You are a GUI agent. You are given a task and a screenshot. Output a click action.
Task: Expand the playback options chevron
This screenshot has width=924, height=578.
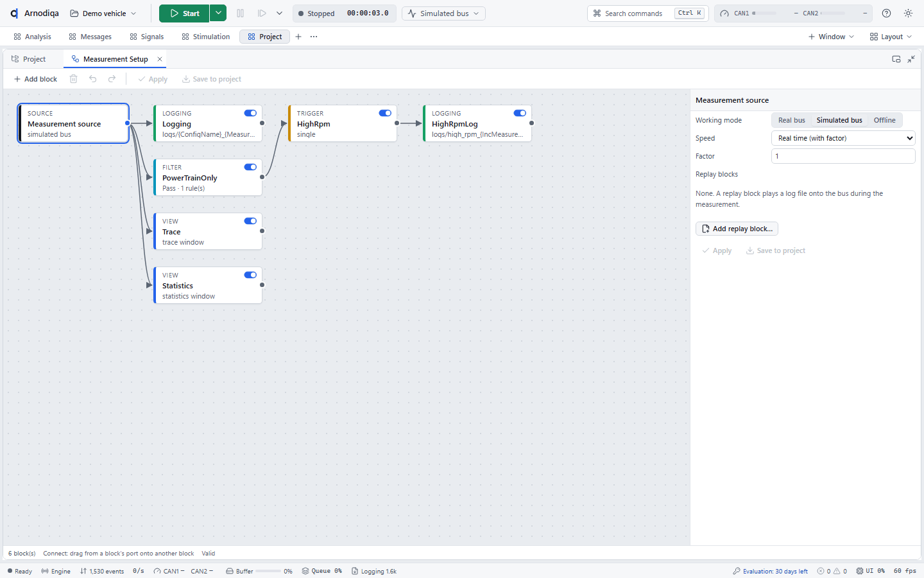coord(279,13)
